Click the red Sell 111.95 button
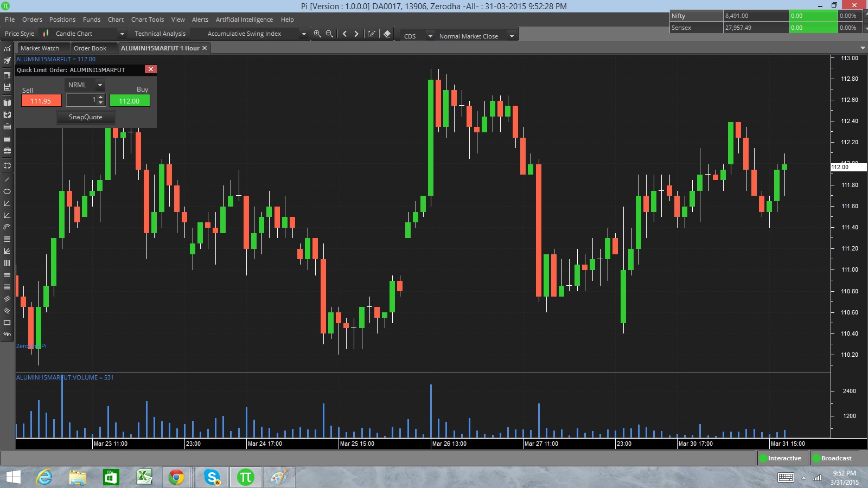Viewport: 868px width, 488px height. click(x=41, y=101)
